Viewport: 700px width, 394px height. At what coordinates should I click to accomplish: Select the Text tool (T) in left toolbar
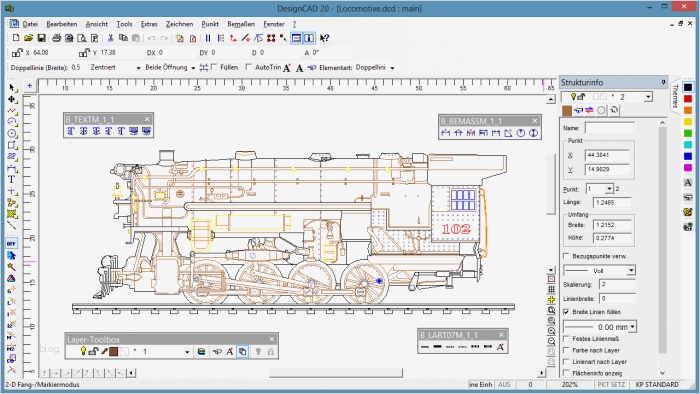pyautogui.click(x=12, y=179)
